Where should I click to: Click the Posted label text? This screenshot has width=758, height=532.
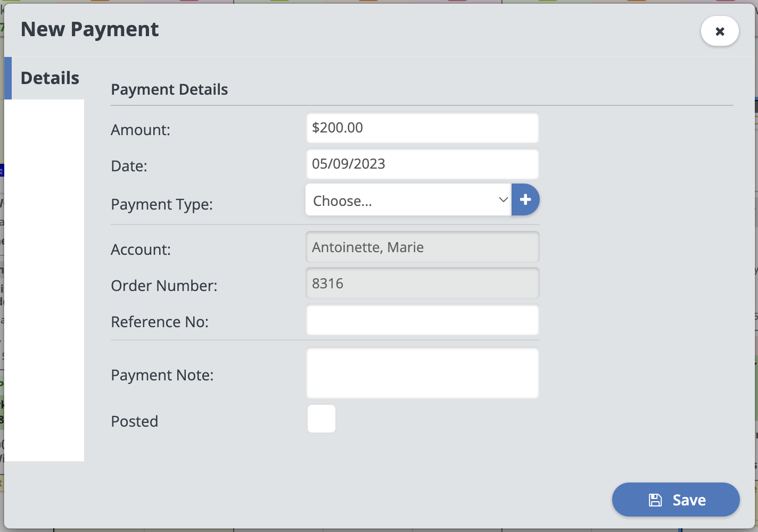coord(134,421)
